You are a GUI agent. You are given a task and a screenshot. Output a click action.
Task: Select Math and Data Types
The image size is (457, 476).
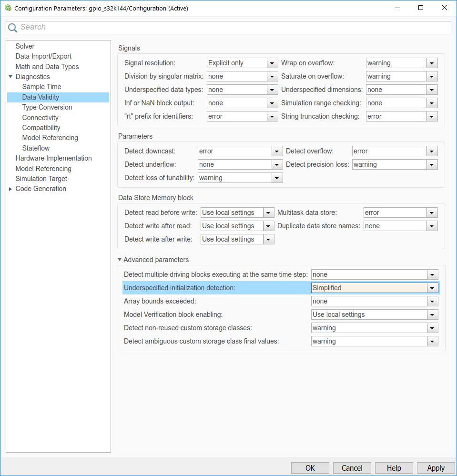tap(47, 67)
